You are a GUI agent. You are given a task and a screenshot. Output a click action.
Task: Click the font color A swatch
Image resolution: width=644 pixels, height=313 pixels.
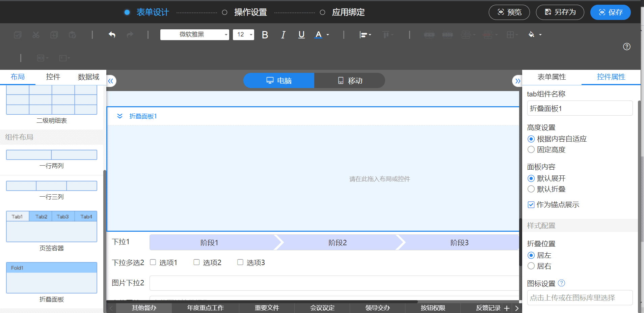click(x=318, y=35)
